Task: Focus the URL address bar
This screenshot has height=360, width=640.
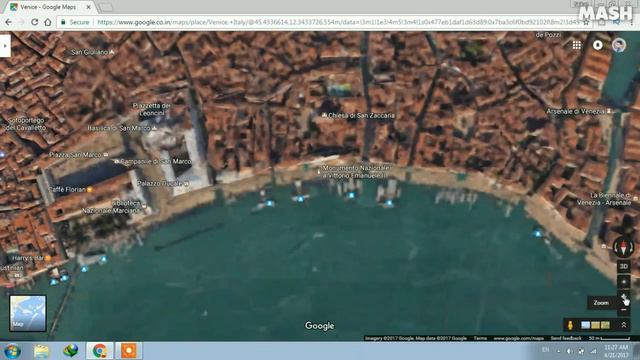Action: (338, 22)
